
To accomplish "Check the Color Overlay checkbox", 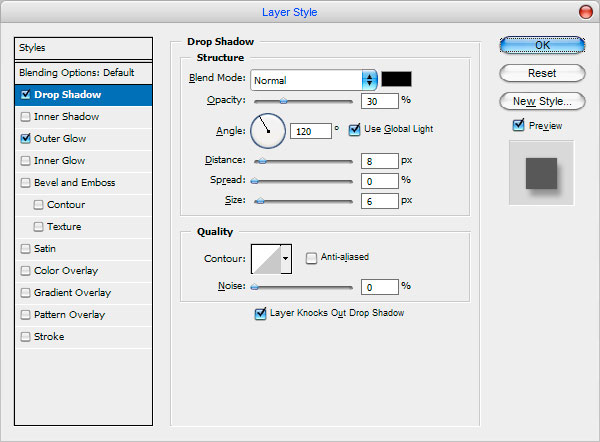I will pyautogui.click(x=26, y=271).
